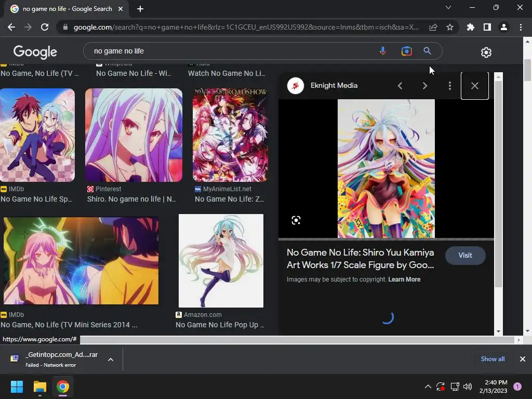The width and height of the screenshot is (532, 399).
Task: Expand the Getintopc download item chevron
Action: (111, 360)
